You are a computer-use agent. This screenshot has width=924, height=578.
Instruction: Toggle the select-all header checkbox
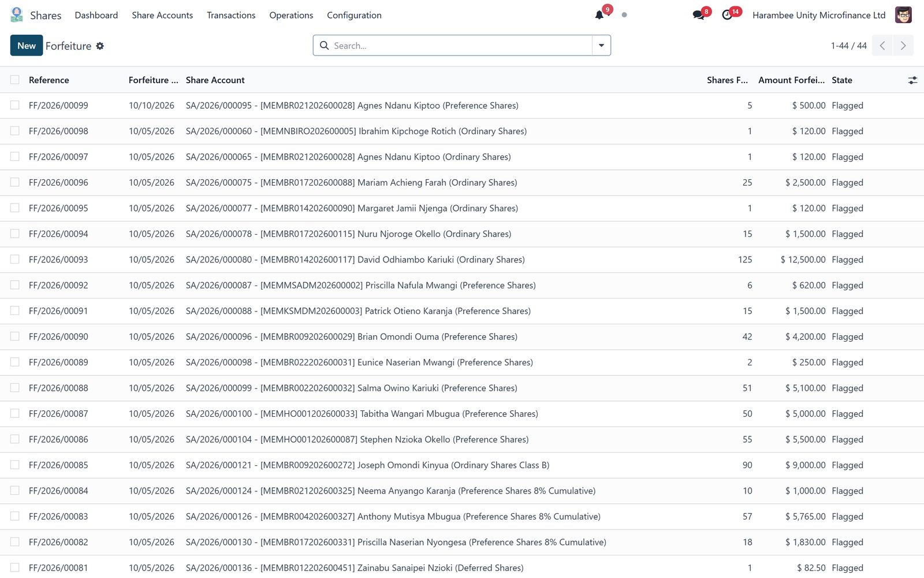point(15,80)
